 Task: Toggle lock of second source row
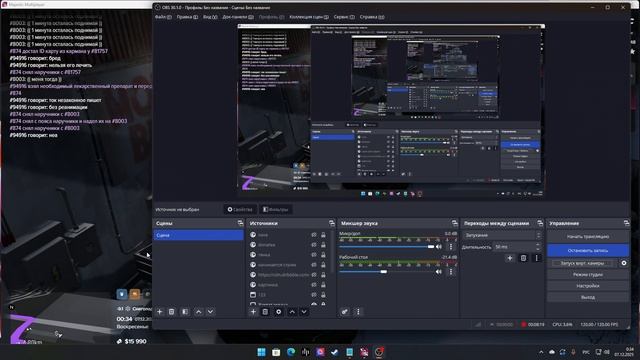(323, 245)
